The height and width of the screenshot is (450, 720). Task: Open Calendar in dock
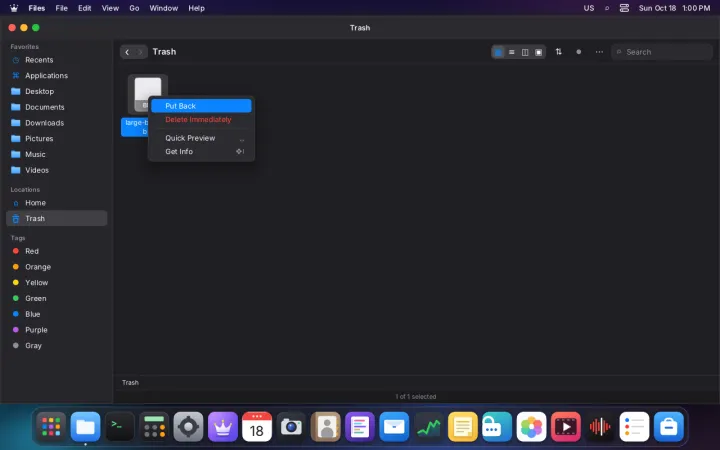tap(257, 427)
